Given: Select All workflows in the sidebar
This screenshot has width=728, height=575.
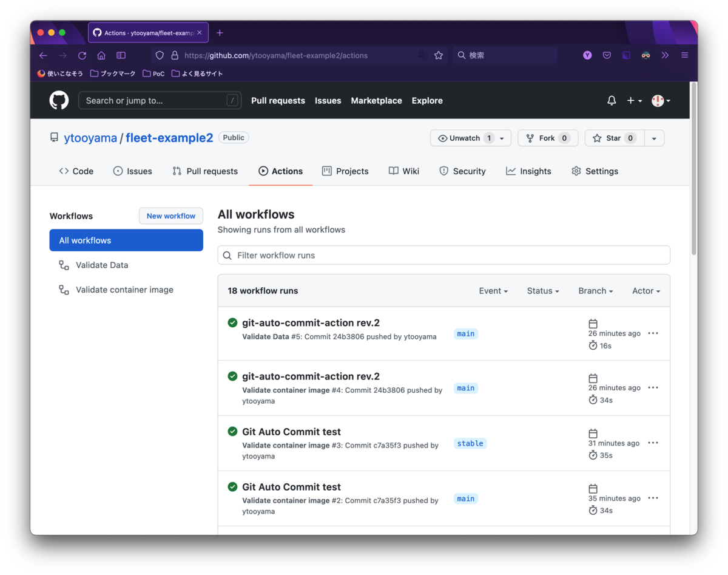Looking at the screenshot, I should [126, 240].
